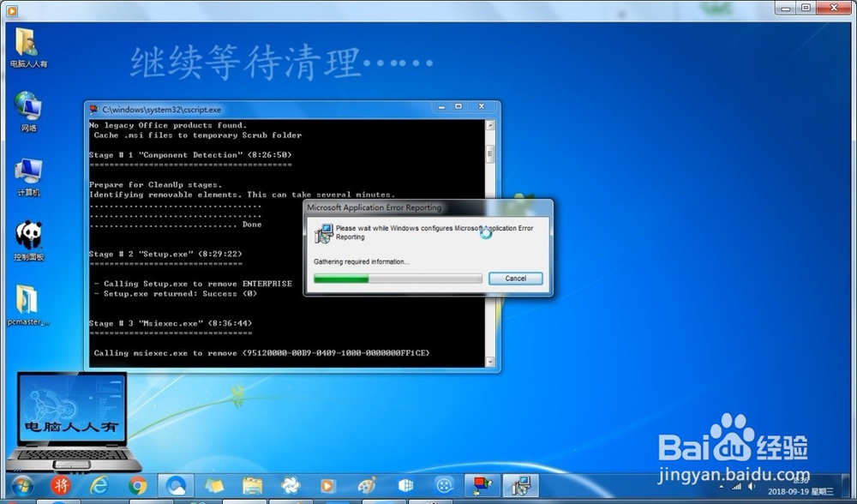Open the blue cloud browser taskbar icon

pyautogui.click(x=176, y=485)
